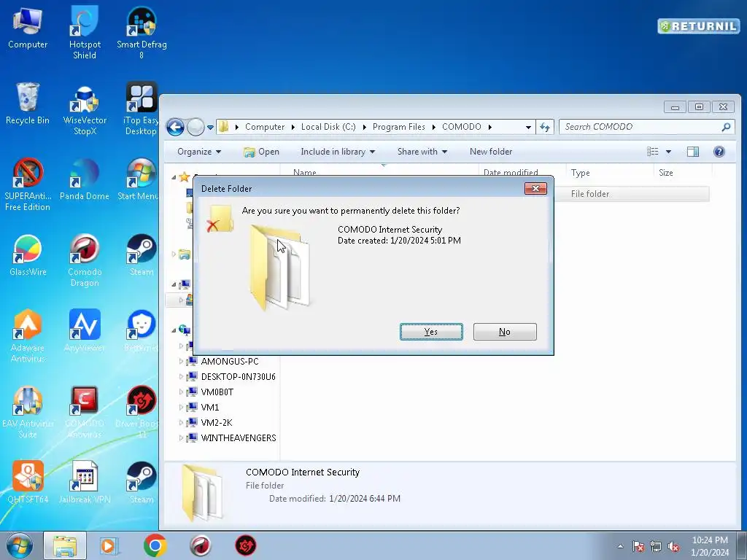Image resolution: width=747 pixels, height=560 pixels.
Task: Open Panda Dome shortcut
Action: pyautogui.click(x=85, y=180)
